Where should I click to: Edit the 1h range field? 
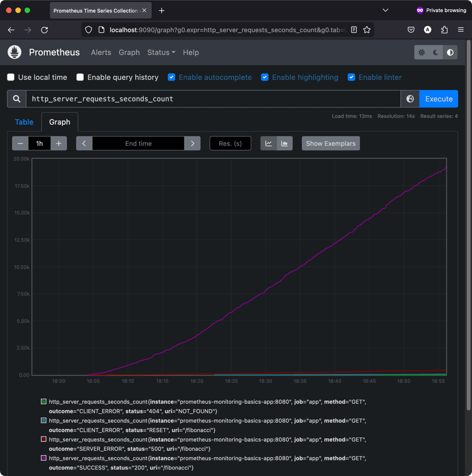[x=40, y=143]
